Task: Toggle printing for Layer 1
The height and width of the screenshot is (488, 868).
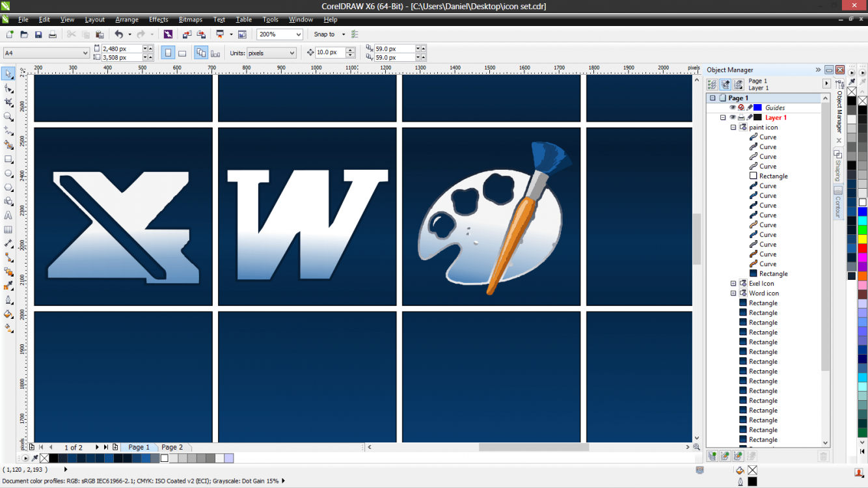Action: click(741, 118)
